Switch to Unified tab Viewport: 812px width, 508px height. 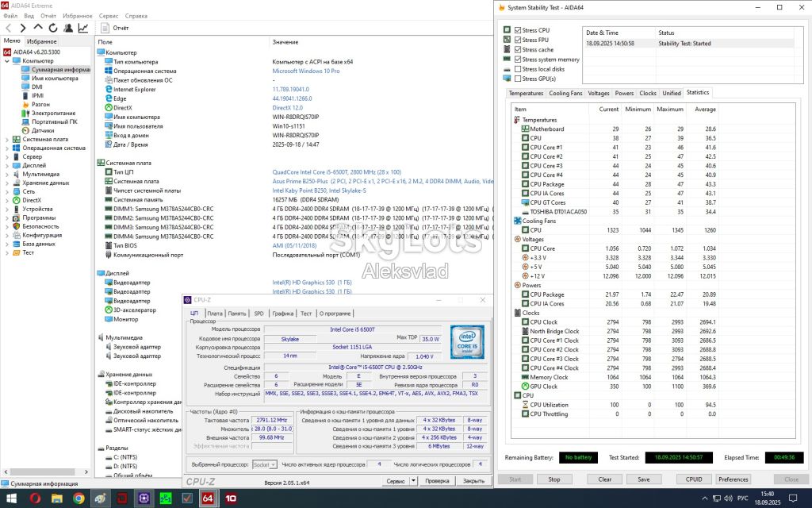click(672, 94)
